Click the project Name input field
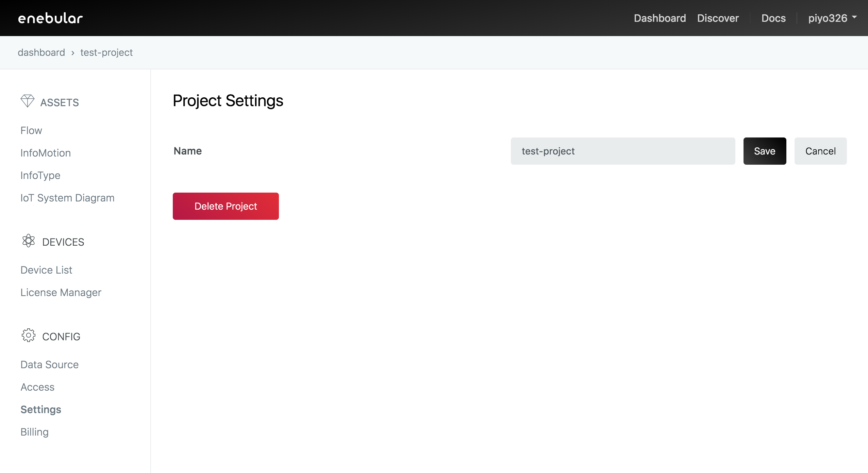The width and height of the screenshot is (868, 473). coord(622,151)
